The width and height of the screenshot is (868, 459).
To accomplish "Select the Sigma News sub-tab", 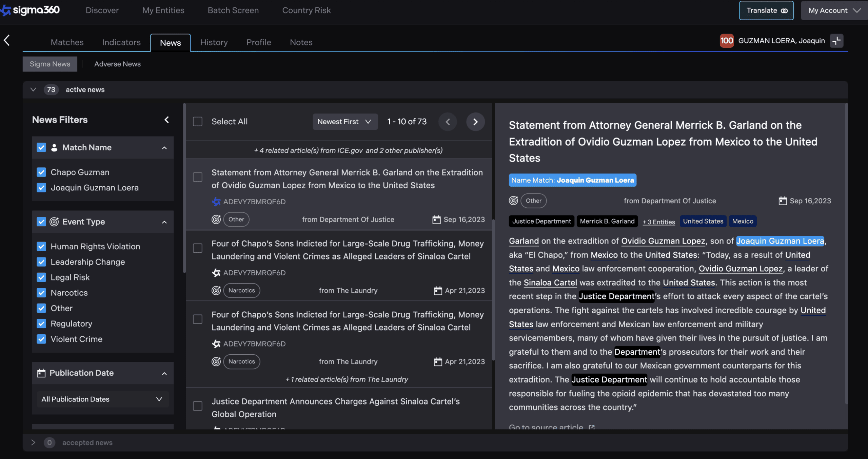I will click(x=50, y=64).
